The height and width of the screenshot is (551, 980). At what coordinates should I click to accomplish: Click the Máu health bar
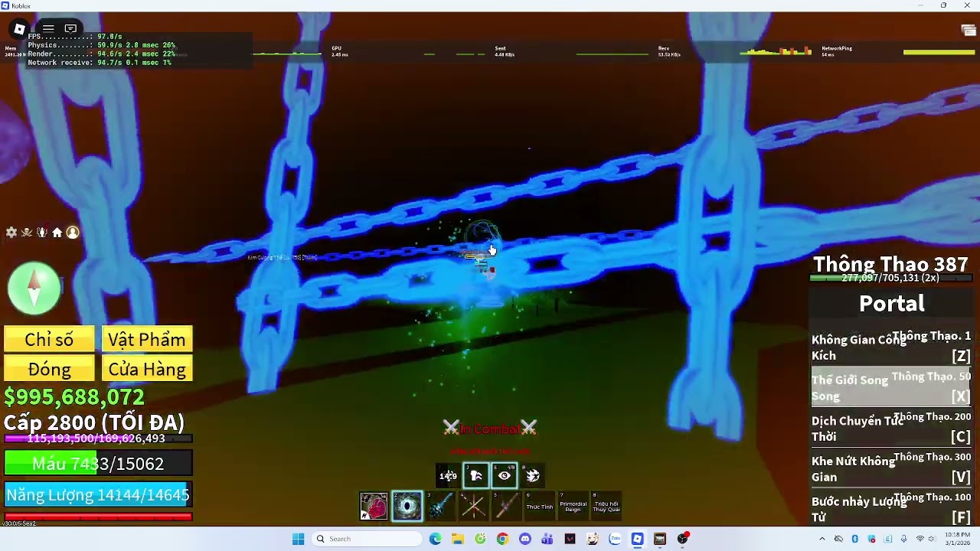click(98, 464)
